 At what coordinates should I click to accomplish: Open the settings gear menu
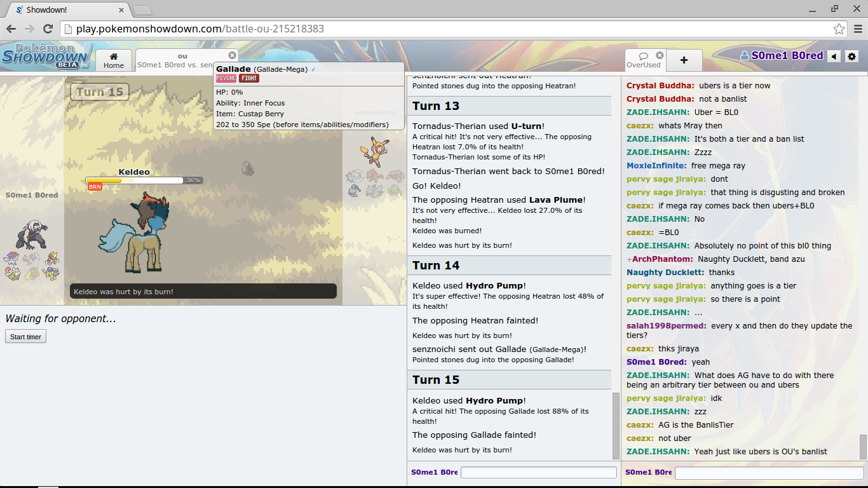(852, 56)
